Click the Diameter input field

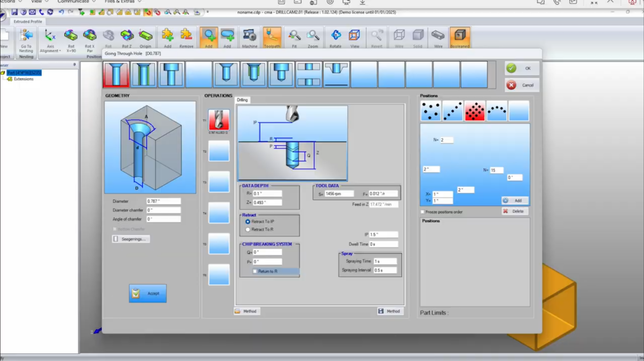tap(164, 201)
